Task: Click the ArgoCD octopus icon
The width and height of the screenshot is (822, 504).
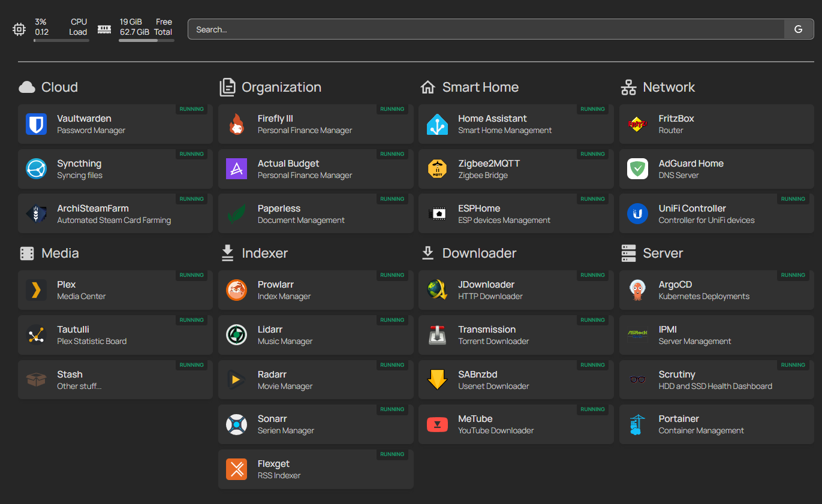Action: (637, 290)
